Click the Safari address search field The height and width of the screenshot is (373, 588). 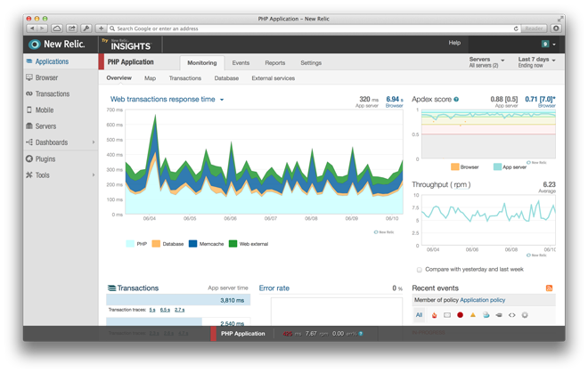(311, 28)
